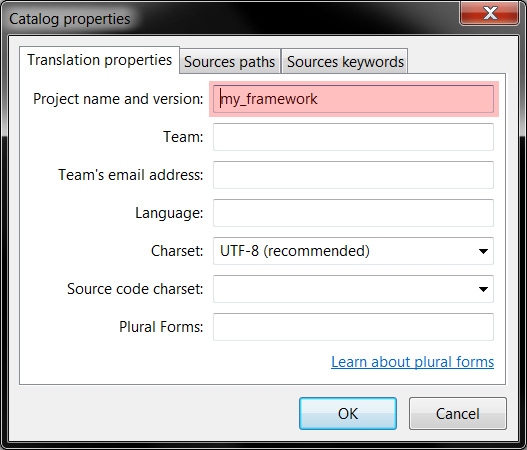Click the Project name and version field
The width and height of the screenshot is (527, 450).
tap(353, 99)
